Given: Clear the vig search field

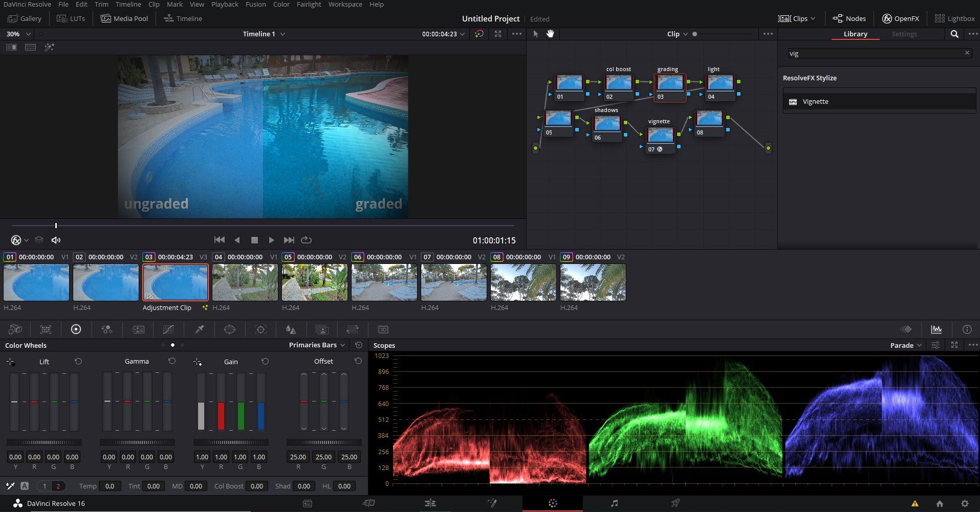Looking at the screenshot, I should (x=967, y=53).
